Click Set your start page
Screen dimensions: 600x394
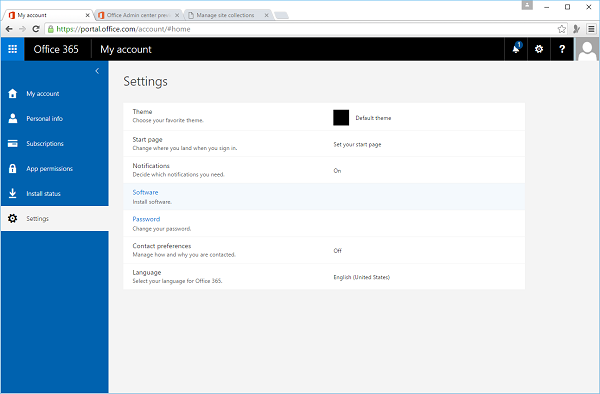point(357,144)
